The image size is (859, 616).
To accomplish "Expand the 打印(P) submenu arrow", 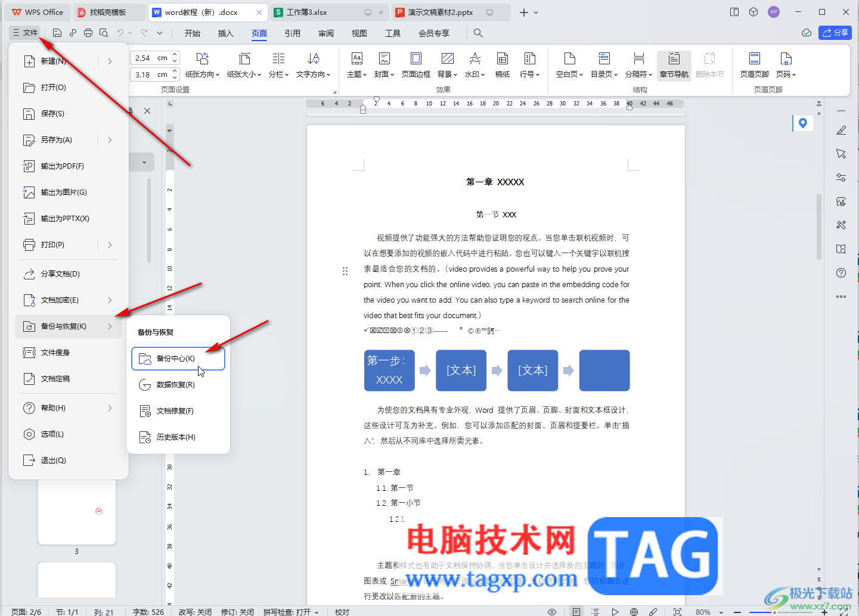I will pyautogui.click(x=110, y=245).
